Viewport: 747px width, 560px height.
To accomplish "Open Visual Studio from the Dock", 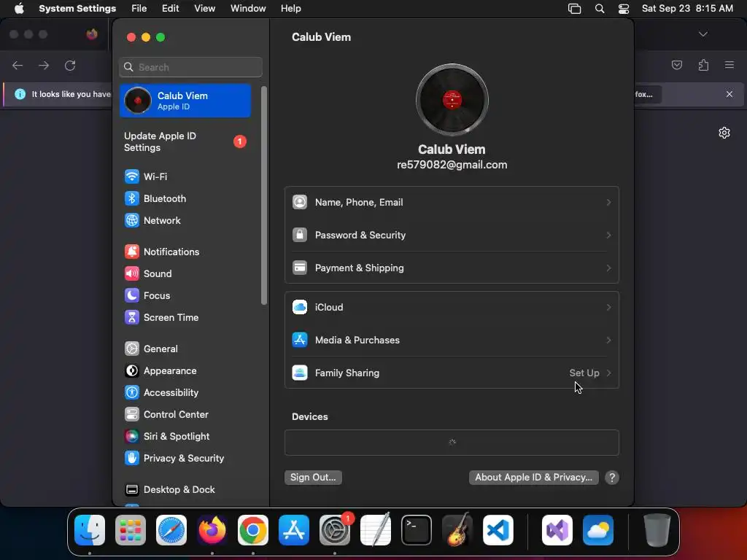I will 557,530.
